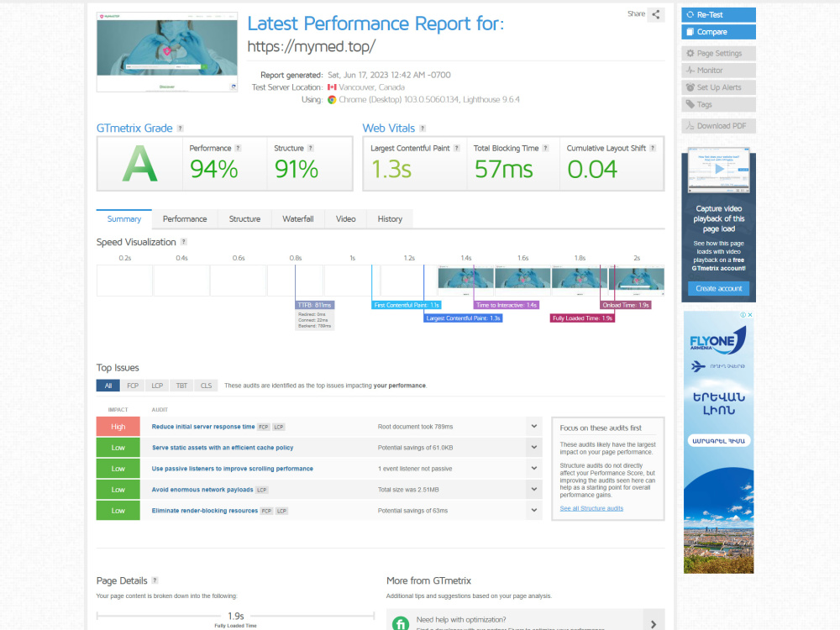
Task: Open Use passive listeners audit link
Action: (x=232, y=469)
